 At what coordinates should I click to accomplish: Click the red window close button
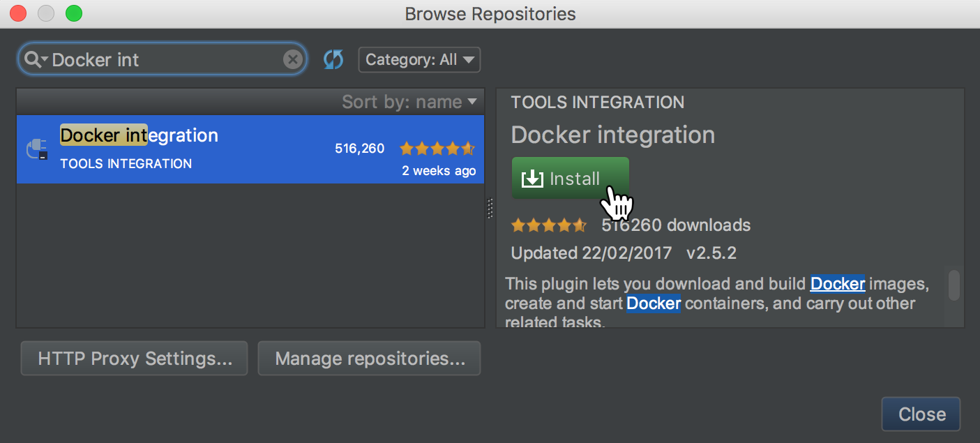click(18, 13)
